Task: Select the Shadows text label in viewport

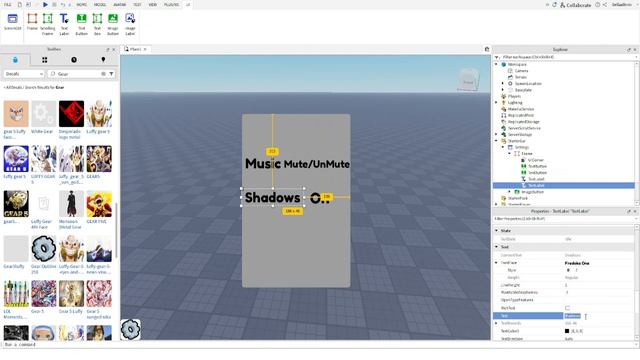Action: 273,198
